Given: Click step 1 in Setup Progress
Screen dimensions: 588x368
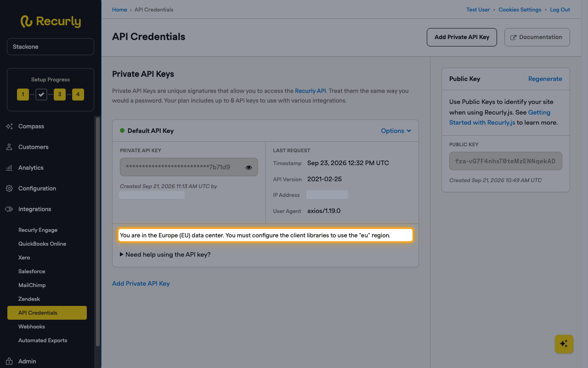Looking at the screenshot, I should pyautogui.click(x=23, y=94).
